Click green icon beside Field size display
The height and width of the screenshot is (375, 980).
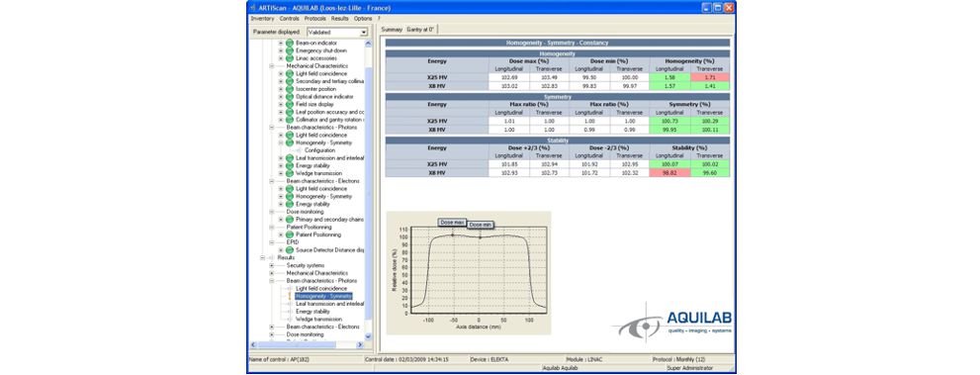290,104
